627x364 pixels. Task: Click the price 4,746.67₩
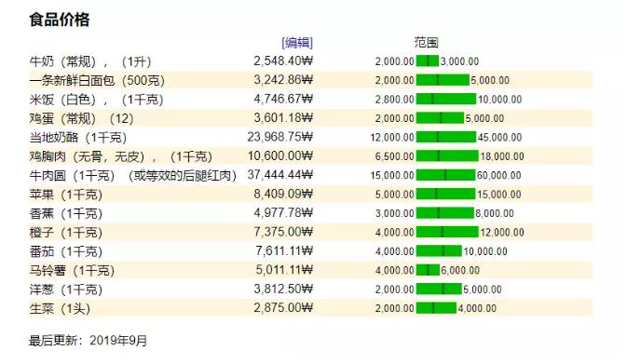[283, 99]
